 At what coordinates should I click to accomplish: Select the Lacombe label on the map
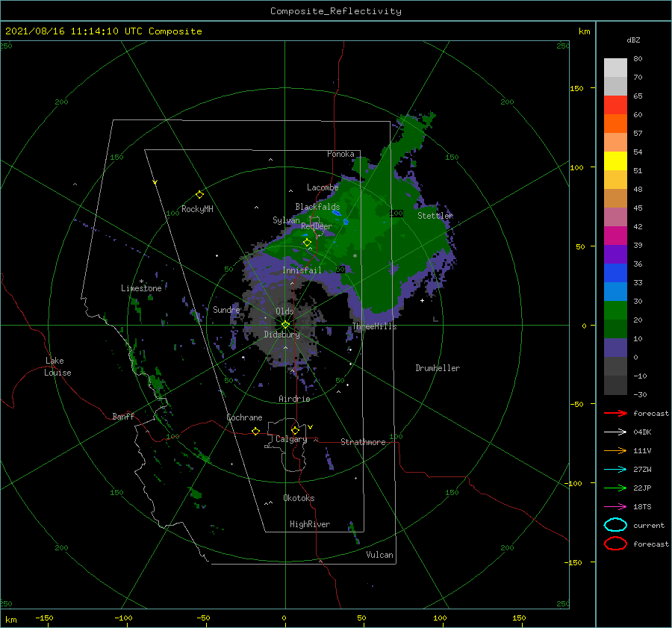tap(323, 187)
